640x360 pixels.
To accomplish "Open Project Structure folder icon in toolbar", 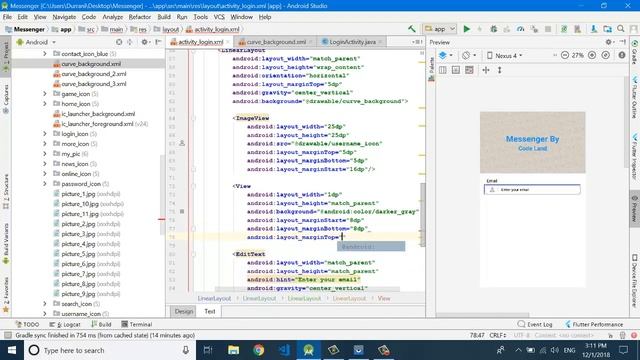I will [x=607, y=29].
